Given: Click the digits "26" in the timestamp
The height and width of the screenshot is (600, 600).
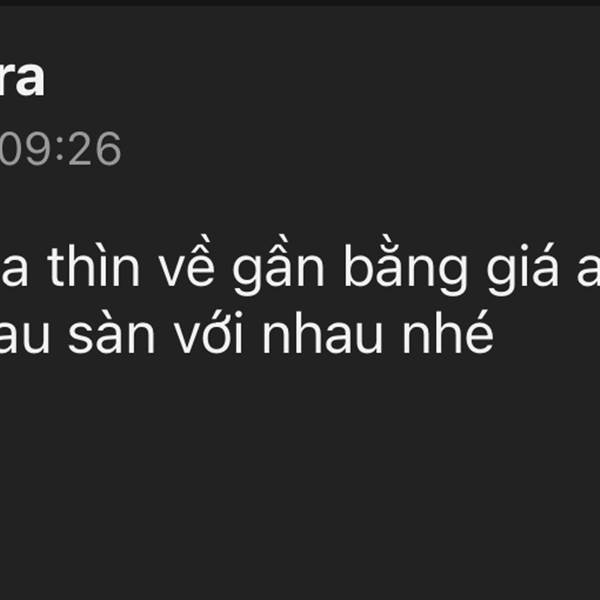Looking at the screenshot, I should click(x=95, y=149).
